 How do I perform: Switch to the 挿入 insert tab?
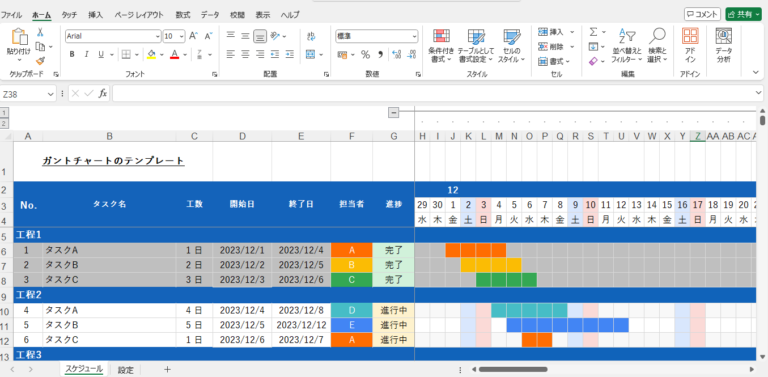click(96, 15)
